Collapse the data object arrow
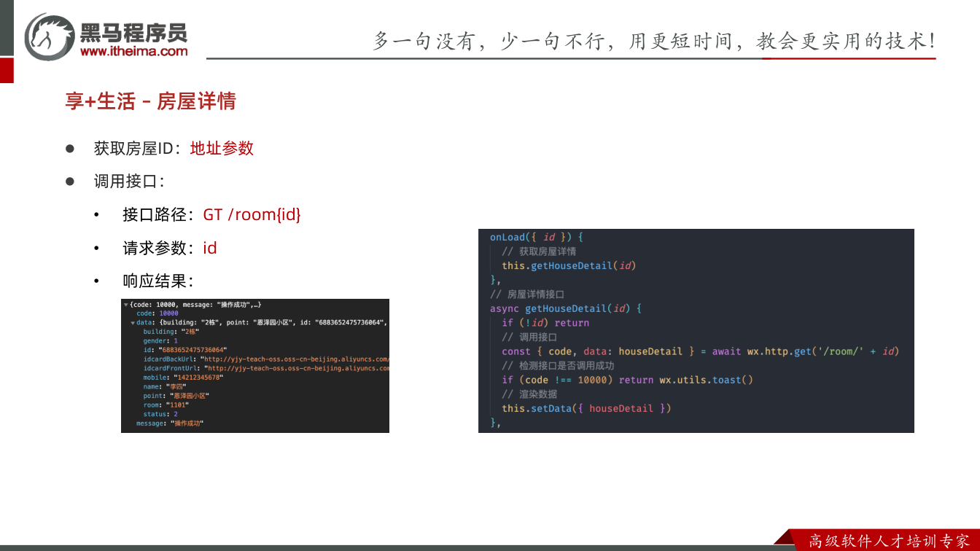This screenshot has width=980, height=551. 133,322
